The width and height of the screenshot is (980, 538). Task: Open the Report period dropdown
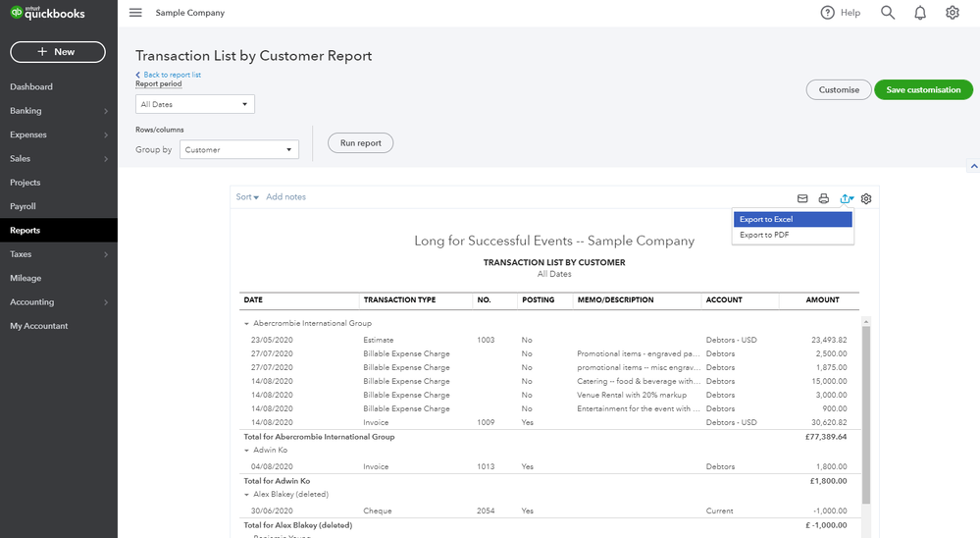coord(195,104)
